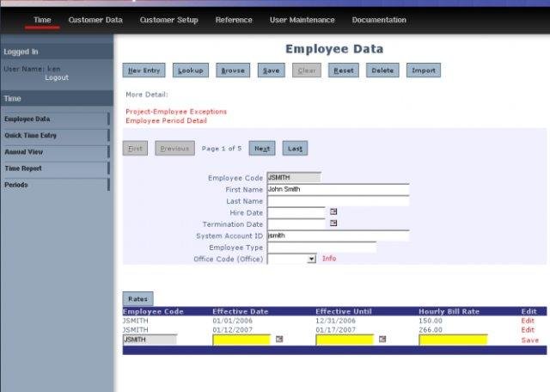550x392 pixels.
Task: Switch to the Rates tab
Action: (x=137, y=299)
